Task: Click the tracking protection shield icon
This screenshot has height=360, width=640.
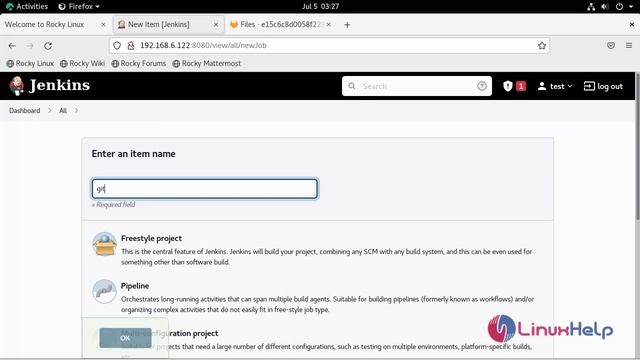Action: [117, 46]
